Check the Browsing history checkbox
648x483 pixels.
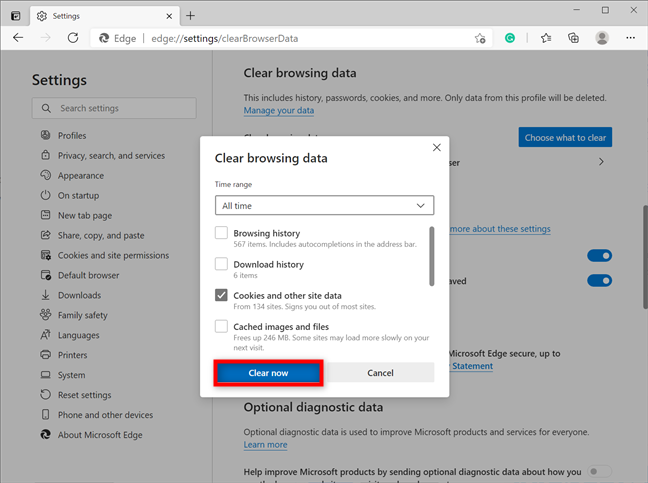coord(221,233)
